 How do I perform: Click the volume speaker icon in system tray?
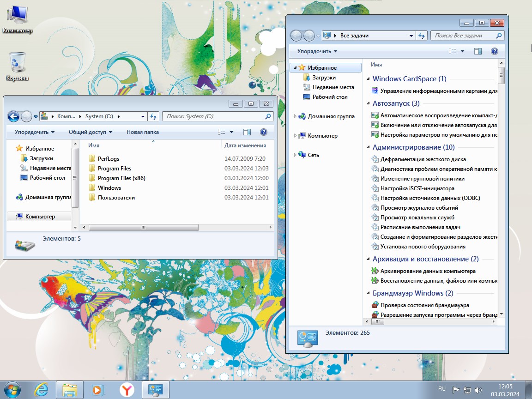click(478, 390)
